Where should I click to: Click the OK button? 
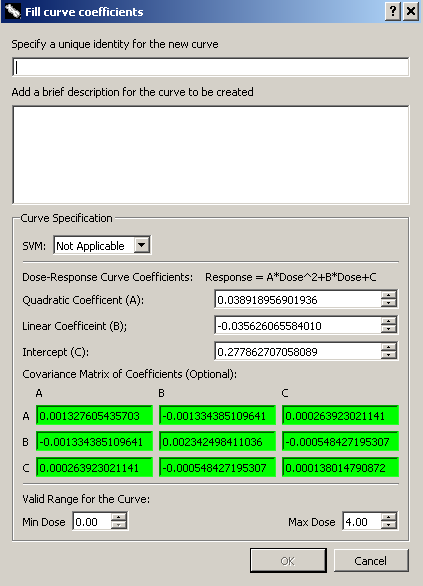tap(288, 560)
